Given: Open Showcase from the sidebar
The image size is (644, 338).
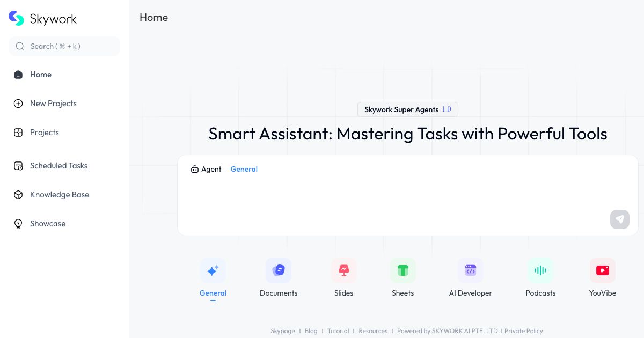Looking at the screenshot, I should [x=48, y=224].
